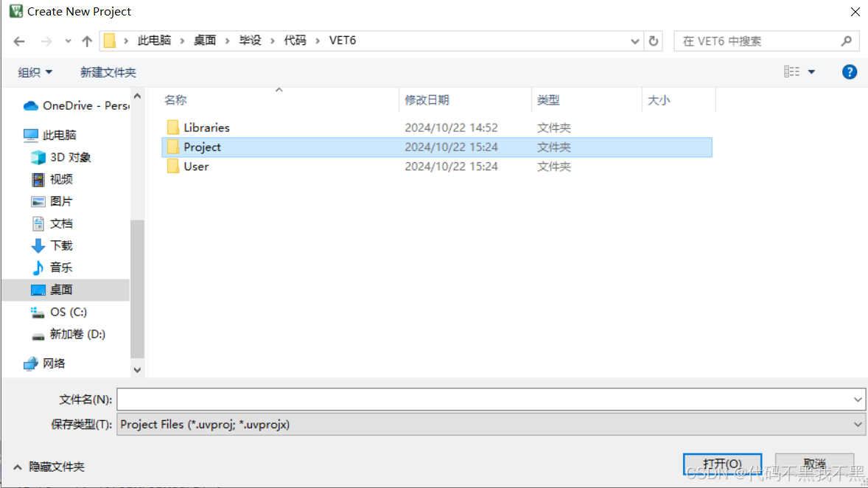868x488 pixels.
Task: Click the address bar folder icon
Action: coord(110,41)
